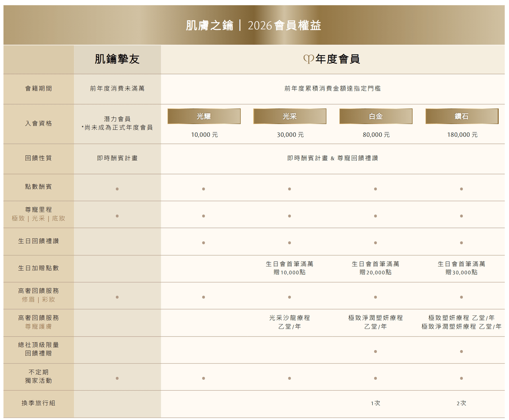The image size is (509, 420).
Task: Click the title 肌膚之鑰 2026會員權益
Action: [253, 25]
